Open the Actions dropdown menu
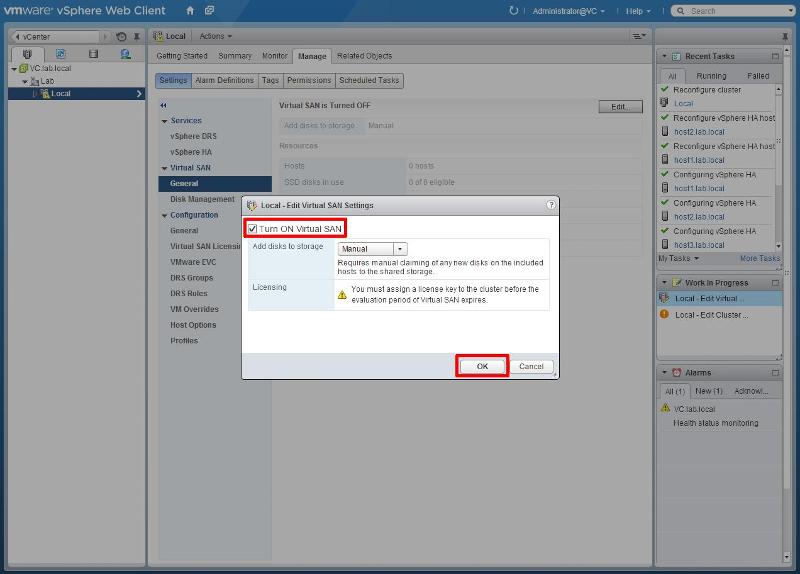 point(215,36)
